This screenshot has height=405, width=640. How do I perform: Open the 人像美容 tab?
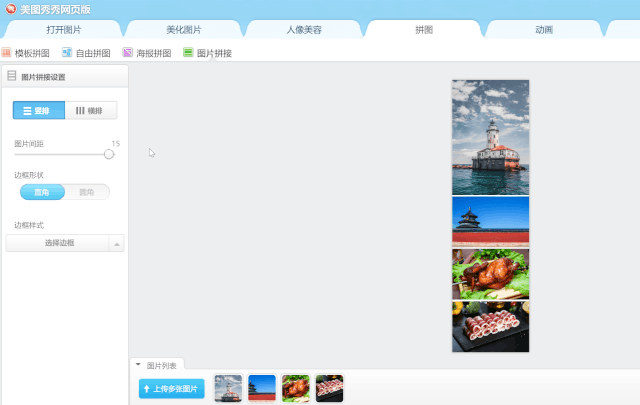(304, 29)
